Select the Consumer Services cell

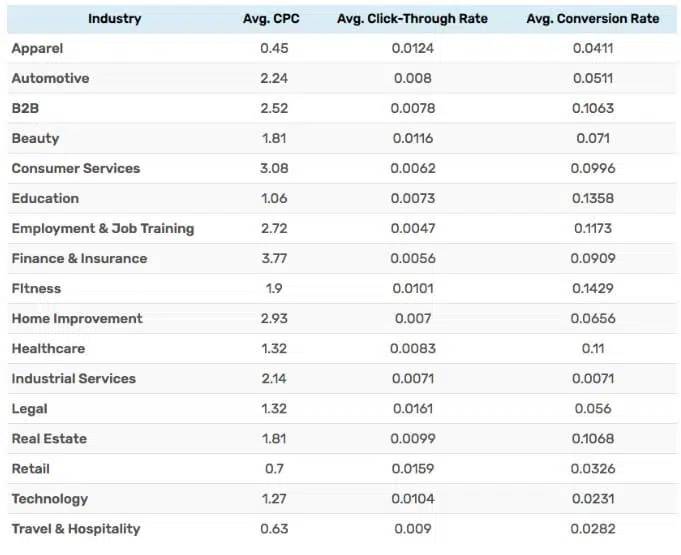(76, 169)
